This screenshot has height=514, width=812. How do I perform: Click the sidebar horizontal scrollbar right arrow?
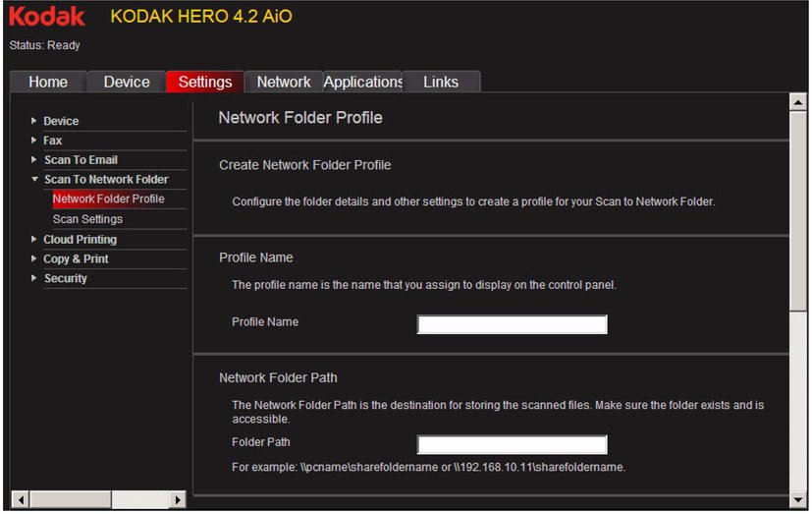coord(178,499)
